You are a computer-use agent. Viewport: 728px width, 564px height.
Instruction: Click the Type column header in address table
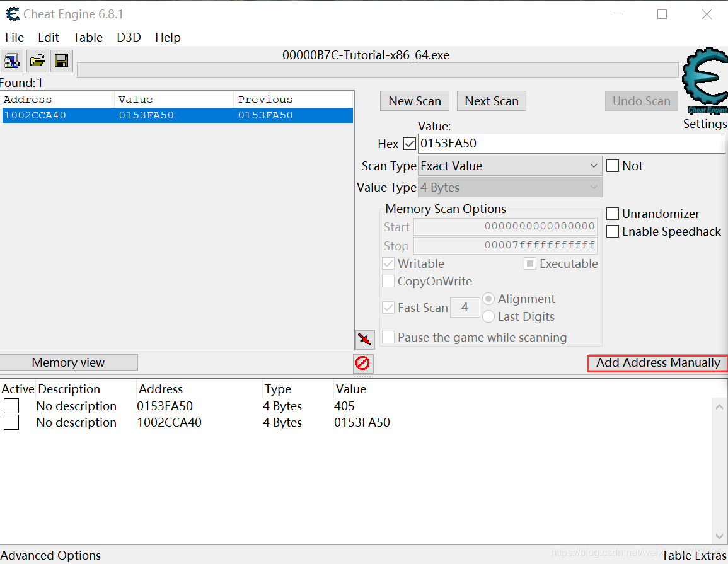pyautogui.click(x=277, y=389)
